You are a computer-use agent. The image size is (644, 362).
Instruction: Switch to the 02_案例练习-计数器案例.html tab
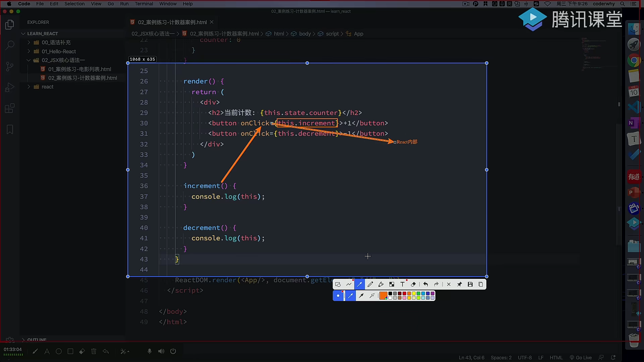click(x=172, y=22)
